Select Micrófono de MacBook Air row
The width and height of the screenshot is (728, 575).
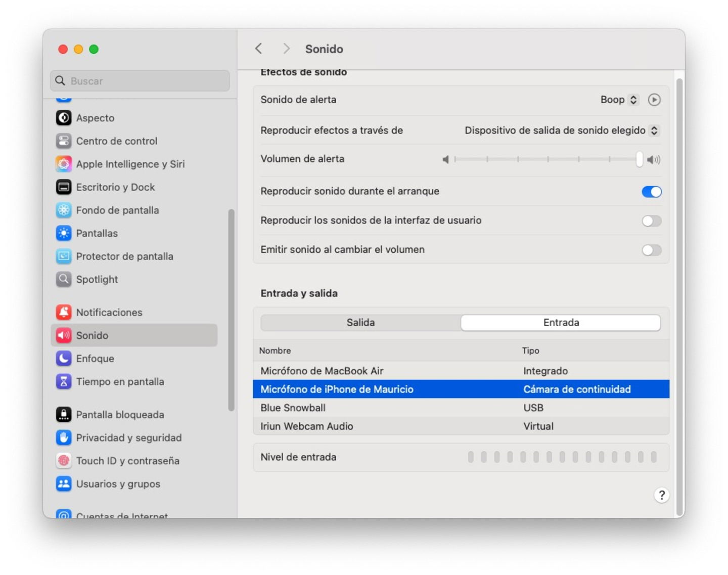point(461,371)
